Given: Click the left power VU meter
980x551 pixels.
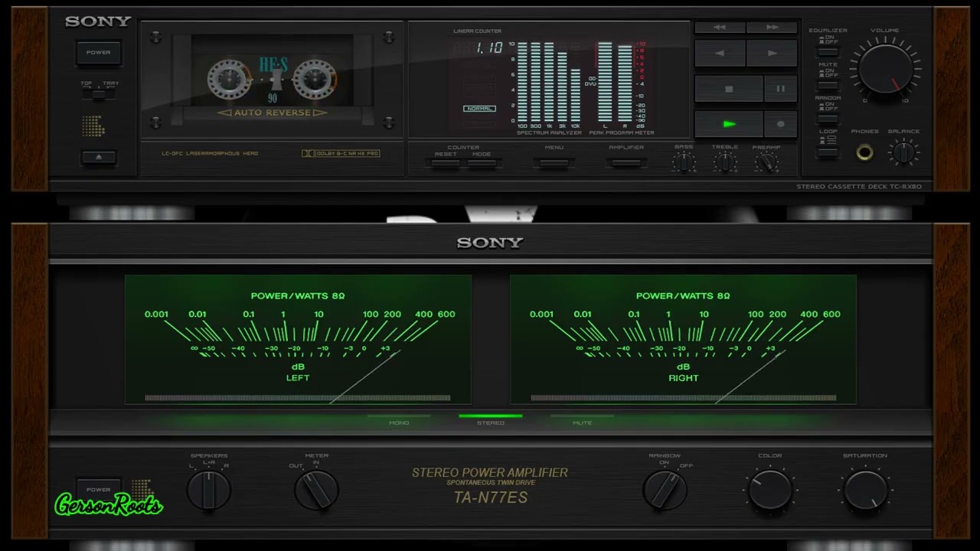Looking at the screenshot, I should point(298,339).
